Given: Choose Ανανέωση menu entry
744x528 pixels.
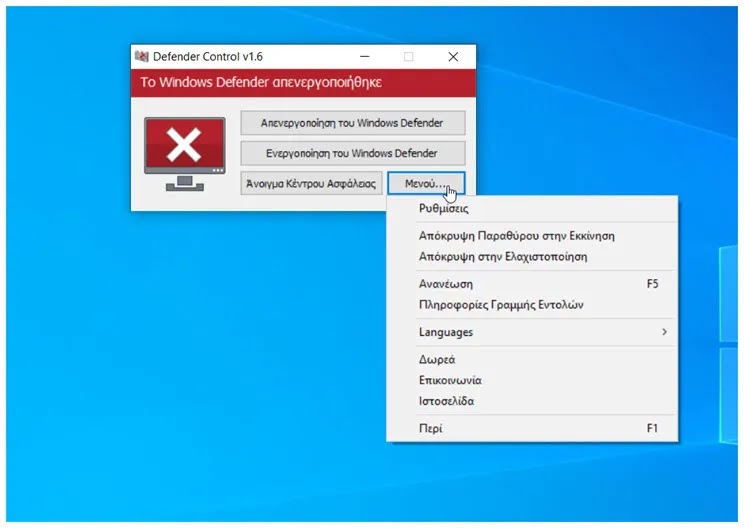Looking at the screenshot, I should click(x=532, y=284).
